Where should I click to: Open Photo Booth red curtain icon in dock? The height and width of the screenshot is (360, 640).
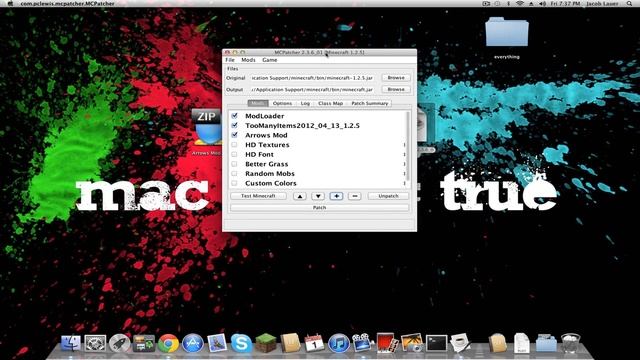click(x=386, y=343)
